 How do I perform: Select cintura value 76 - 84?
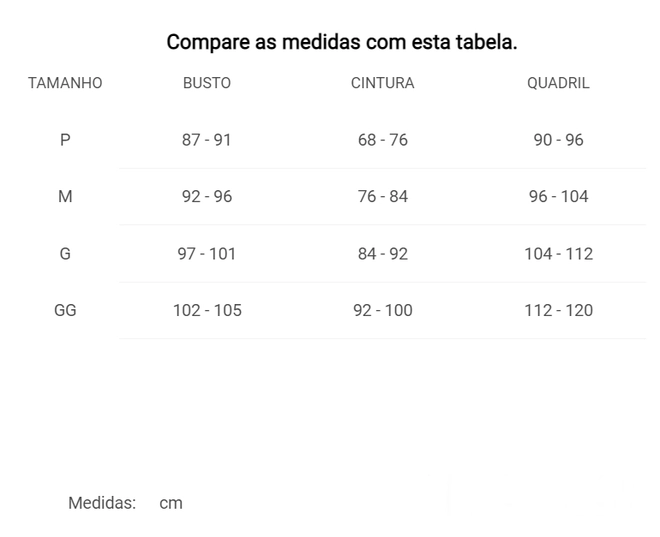[383, 197]
